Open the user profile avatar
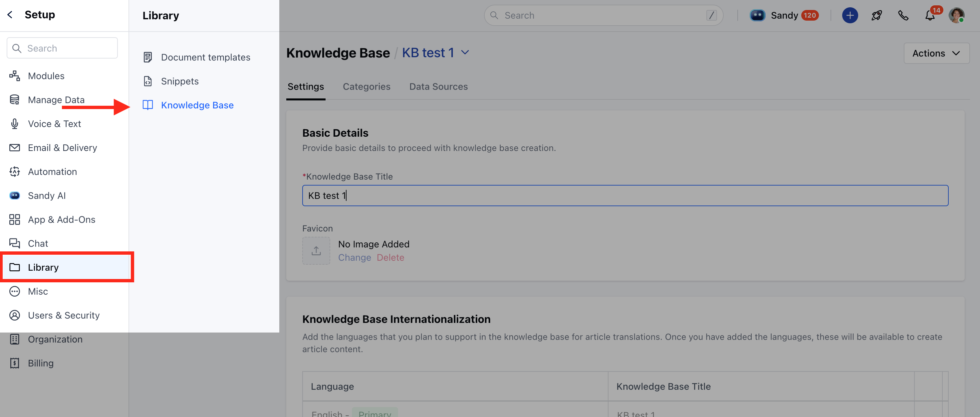Image resolution: width=980 pixels, height=417 pixels. pyautogui.click(x=956, y=15)
